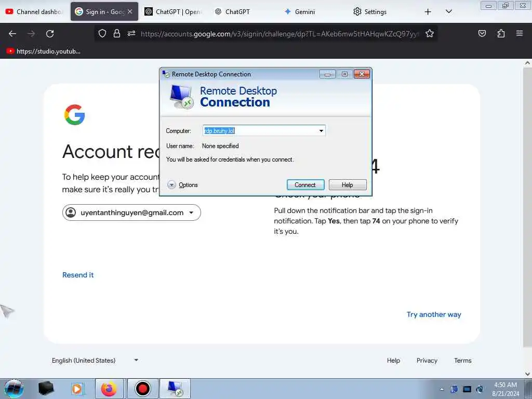Click the page scrollbar down arrow

[527, 374]
